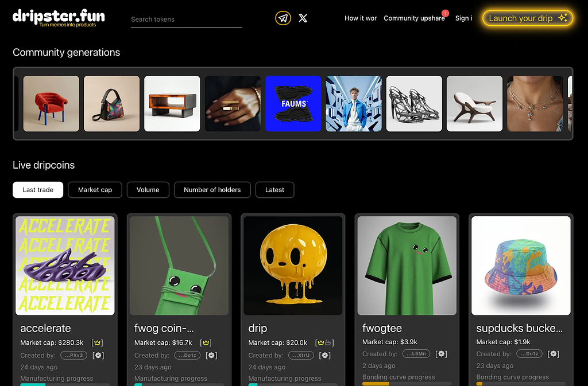The image size is (588, 386).
Task: Click the crown icon on drip card
Action: (x=320, y=342)
